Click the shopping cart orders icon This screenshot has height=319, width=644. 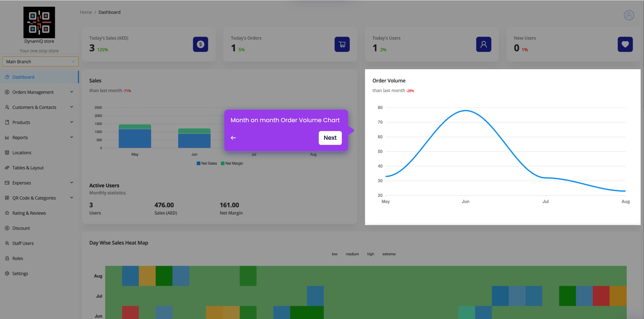(x=342, y=44)
